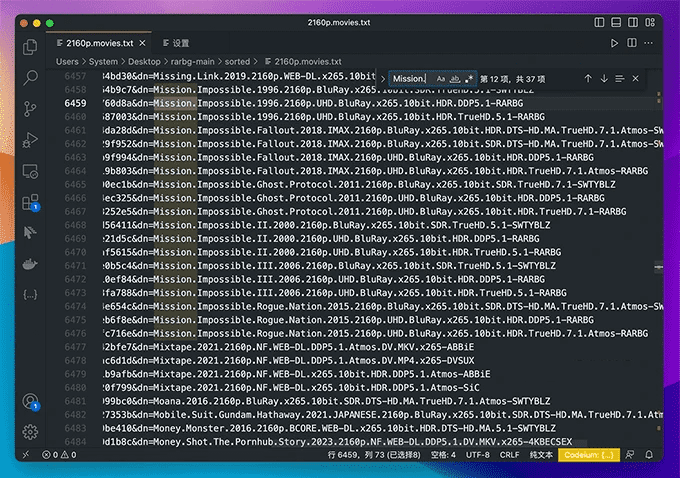This screenshot has width=680, height=478.
Task: Open the Codeium braces icon in the activity bar
Action: pos(31,295)
